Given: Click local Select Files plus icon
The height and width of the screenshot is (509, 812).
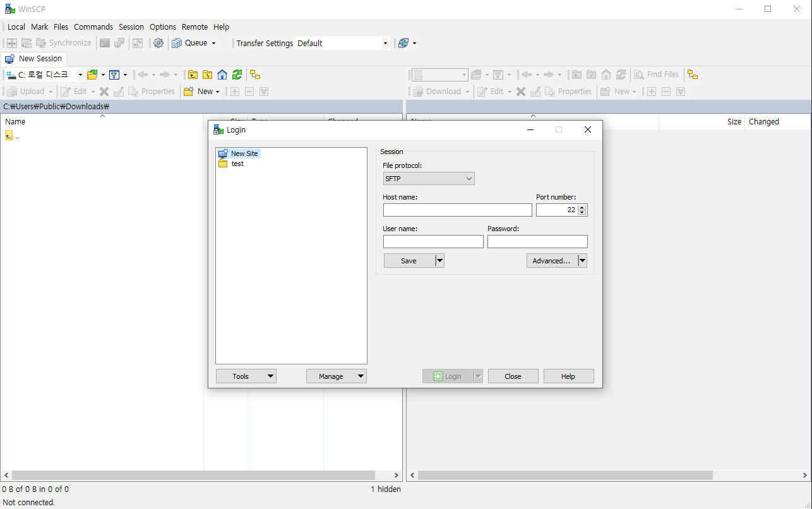Looking at the screenshot, I should [235, 92].
